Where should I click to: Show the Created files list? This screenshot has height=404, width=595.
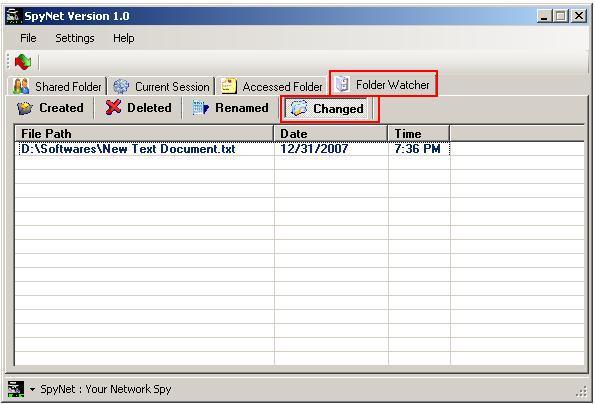coord(50,108)
